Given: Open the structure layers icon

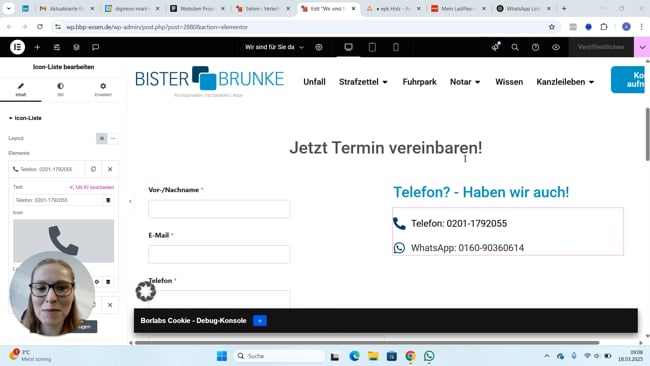Looking at the screenshot, I should (x=76, y=47).
